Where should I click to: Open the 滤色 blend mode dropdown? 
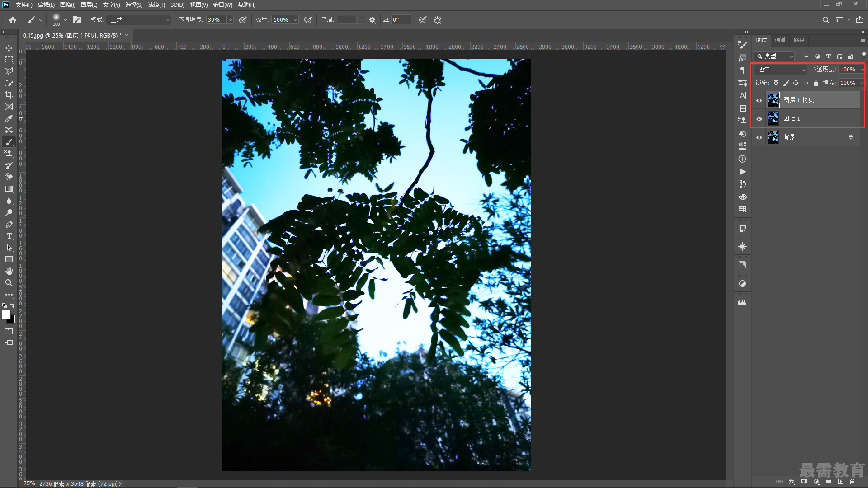[780, 70]
